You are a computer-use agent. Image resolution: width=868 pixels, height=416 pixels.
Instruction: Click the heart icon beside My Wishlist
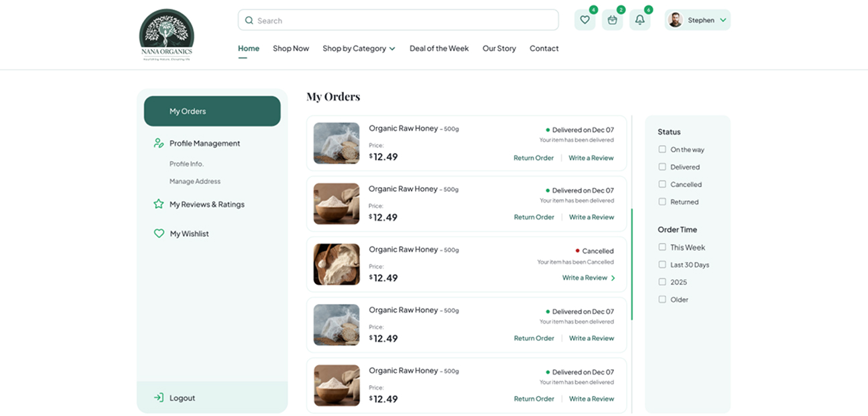pos(159,233)
